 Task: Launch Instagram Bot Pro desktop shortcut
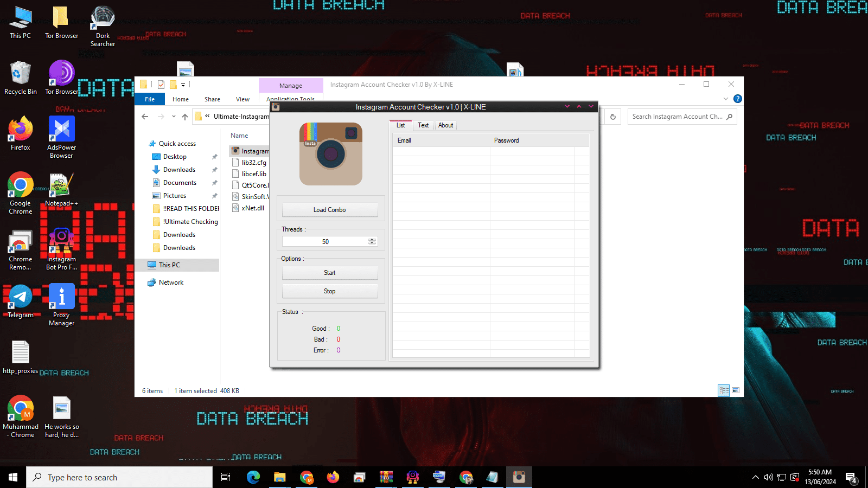61,249
